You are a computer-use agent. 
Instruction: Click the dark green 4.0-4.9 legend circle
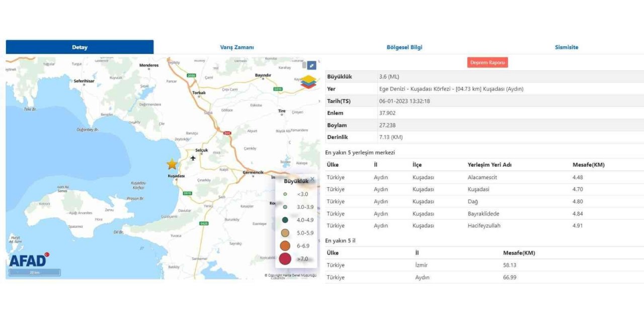[x=285, y=220]
